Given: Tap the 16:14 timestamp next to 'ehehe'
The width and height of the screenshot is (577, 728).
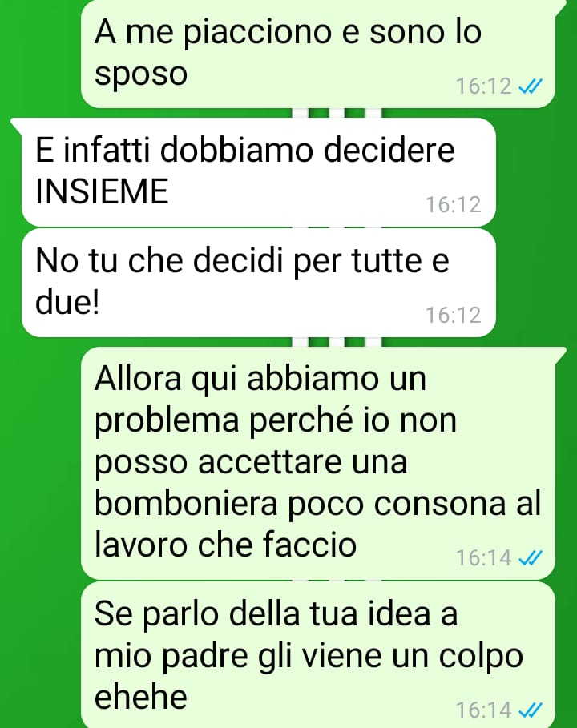Looking at the screenshot, I should 483,710.
